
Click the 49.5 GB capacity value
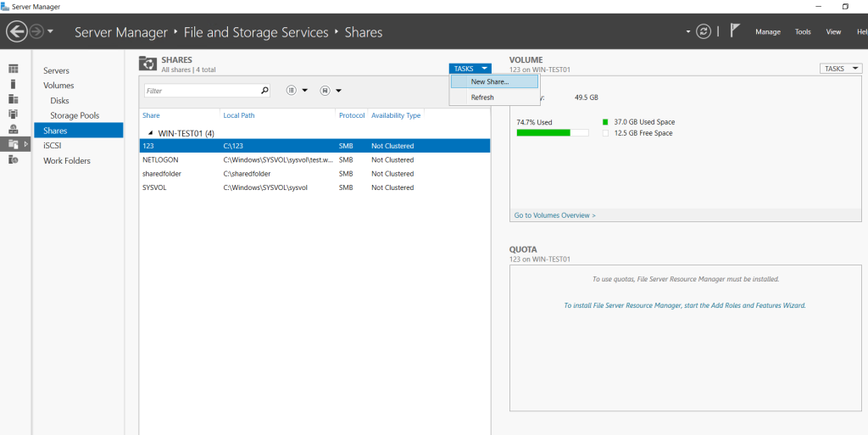(587, 98)
